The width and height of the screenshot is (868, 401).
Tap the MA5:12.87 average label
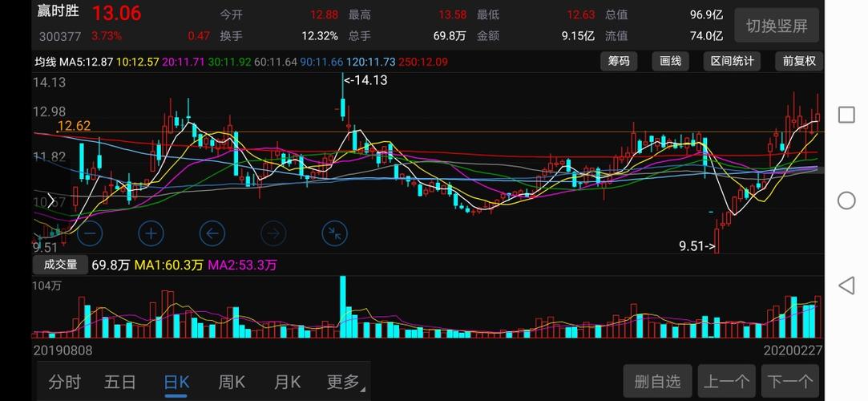coord(86,62)
